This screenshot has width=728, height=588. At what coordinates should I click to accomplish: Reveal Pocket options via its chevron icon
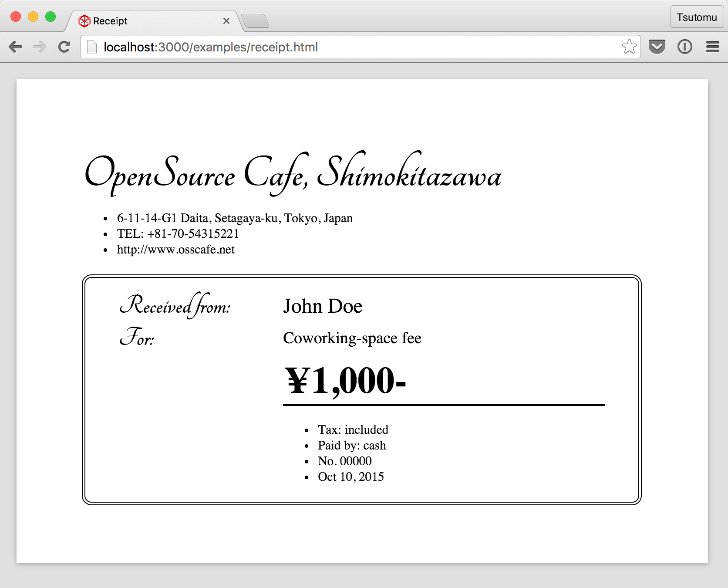pos(657,46)
